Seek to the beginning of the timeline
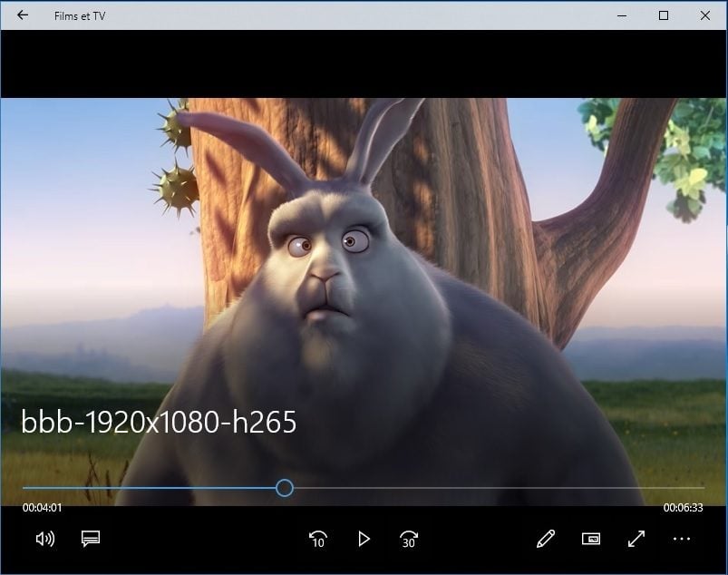This screenshot has width=728, height=575. click(24, 488)
